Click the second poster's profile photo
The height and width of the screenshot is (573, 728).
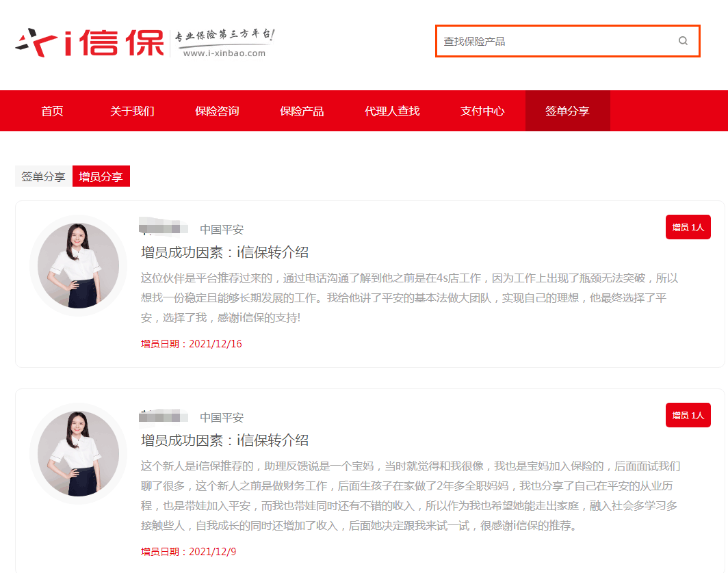click(78, 453)
